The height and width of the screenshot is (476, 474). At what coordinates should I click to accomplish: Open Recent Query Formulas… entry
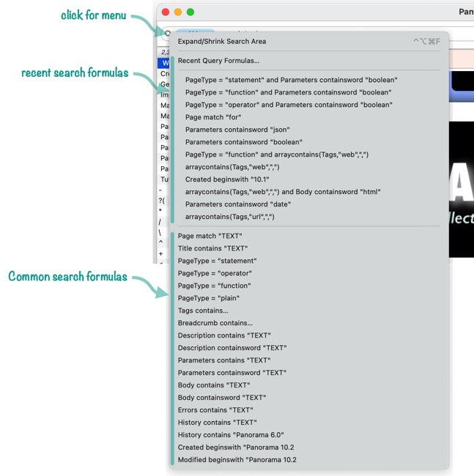click(309, 61)
